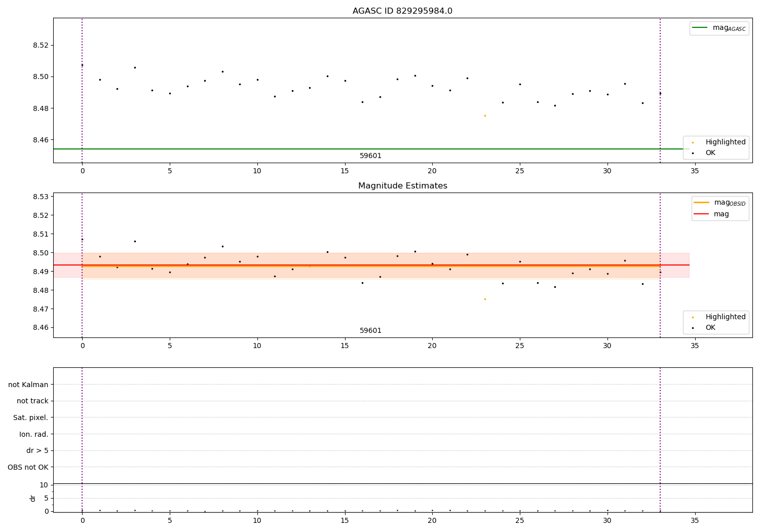Click the 'dr > 5' y-axis label
This screenshot has width=760, height=532.
point(37,451)
